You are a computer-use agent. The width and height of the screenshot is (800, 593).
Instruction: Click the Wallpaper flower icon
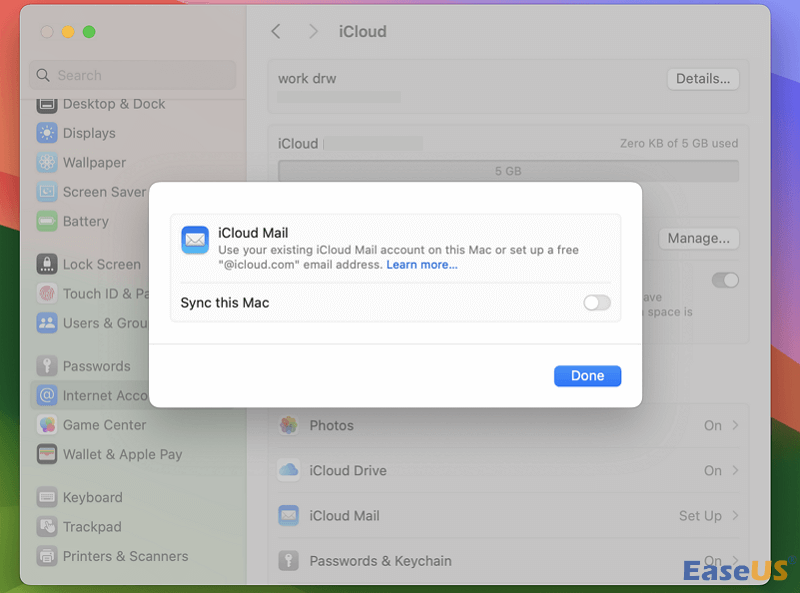[x=47, y=162]
